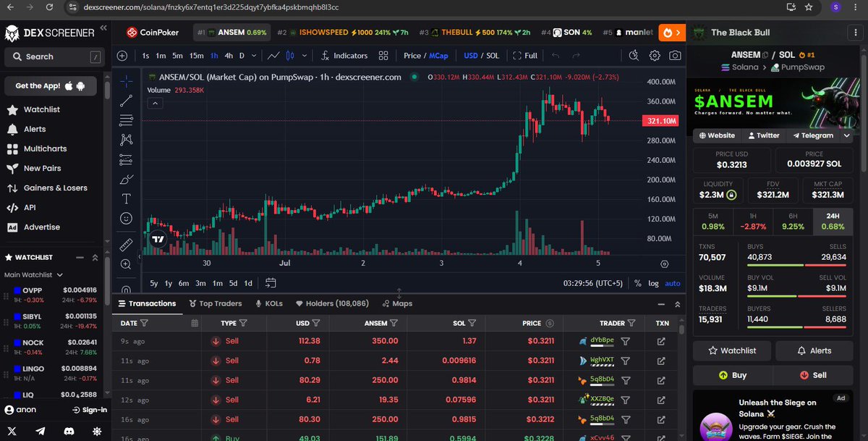Screen dimensions: 868x441
Task: Switch to the Top Traders tab
Action: tap(215, 303)
